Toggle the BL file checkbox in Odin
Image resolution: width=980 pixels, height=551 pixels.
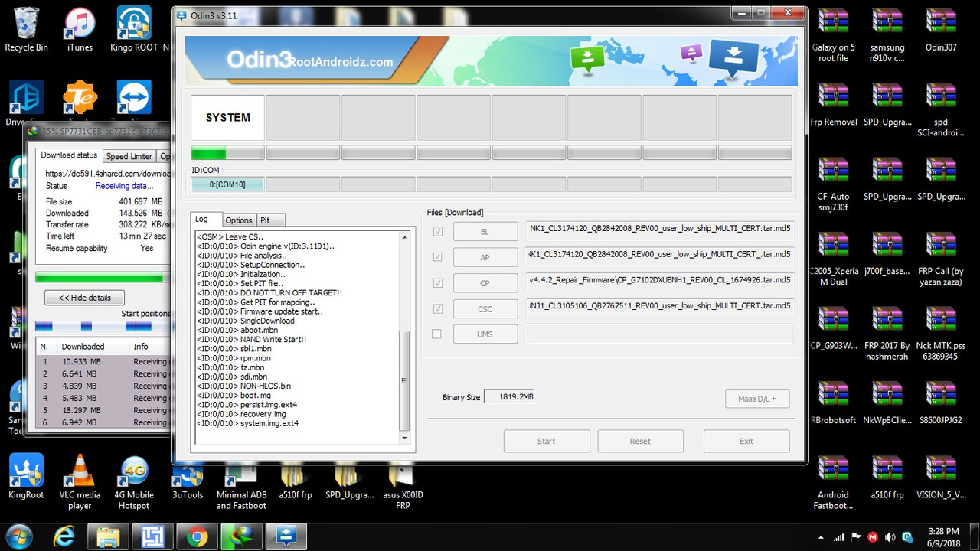(438, 231)
